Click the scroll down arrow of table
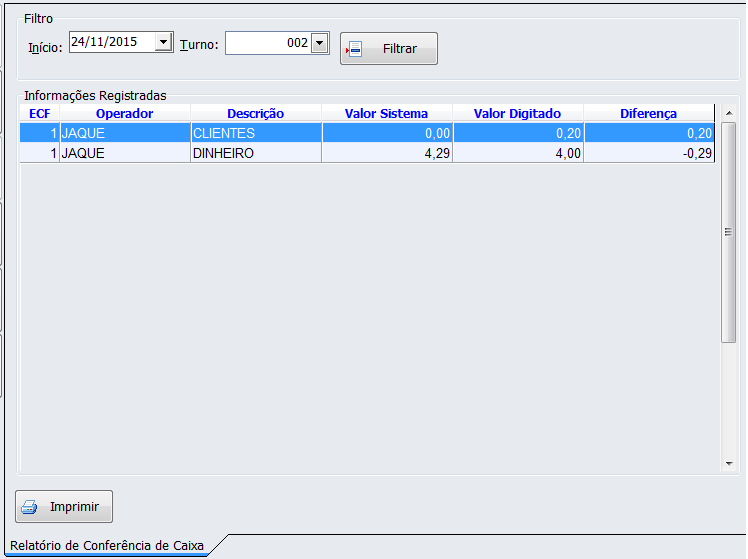The width and height of the screenshot is (748, 559). (729, 464)
